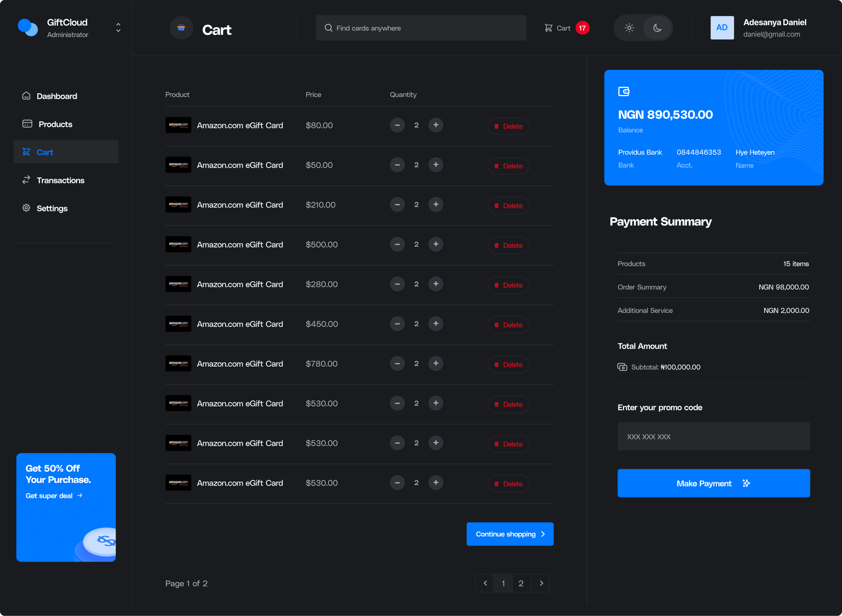Screen dimensions: 842x616
Task: Click the Find cards anywhere search field
Action: pos(421,28)
